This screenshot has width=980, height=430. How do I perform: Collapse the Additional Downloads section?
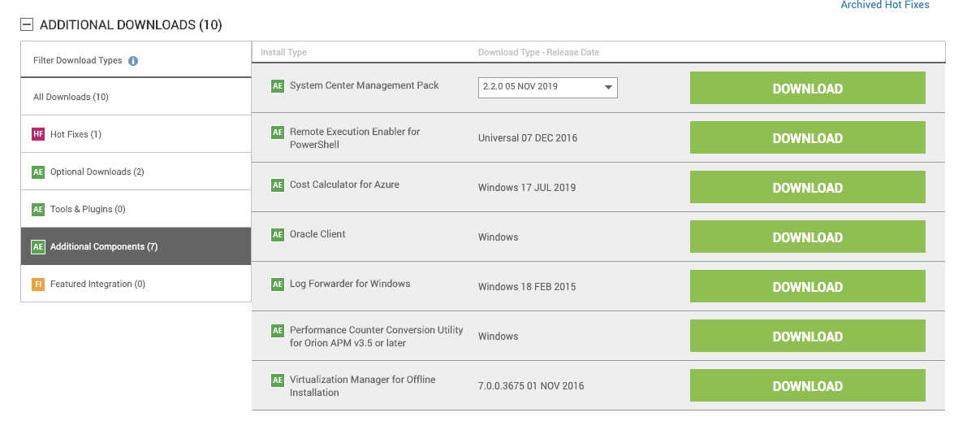point(28,24)
